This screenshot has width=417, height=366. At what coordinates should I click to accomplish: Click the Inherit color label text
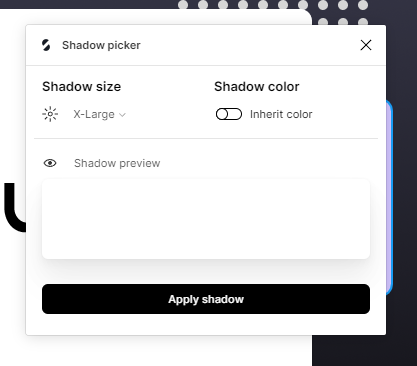tap(281, 114)
